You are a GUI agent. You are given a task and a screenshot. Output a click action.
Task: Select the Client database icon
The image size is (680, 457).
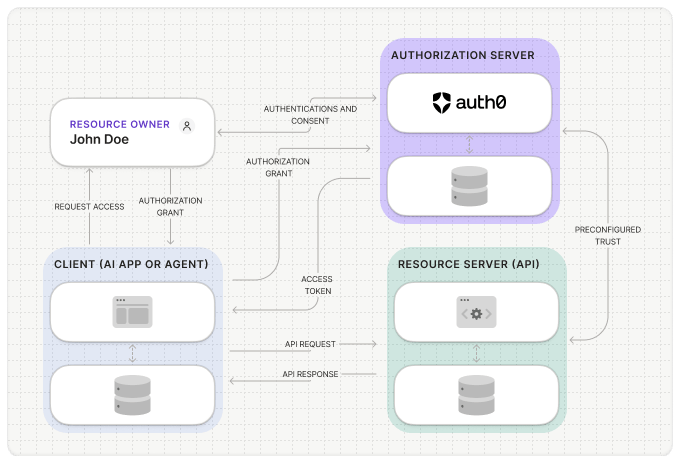(x=132, y=395)
